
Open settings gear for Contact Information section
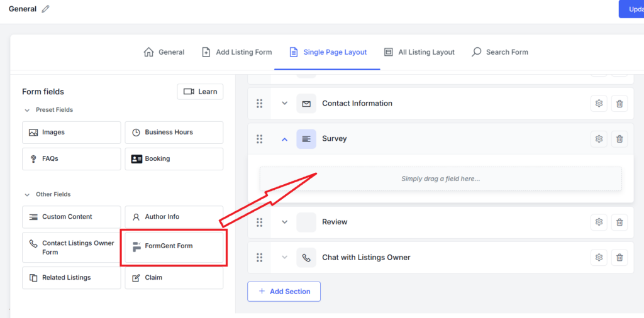(x=599, y=104)
